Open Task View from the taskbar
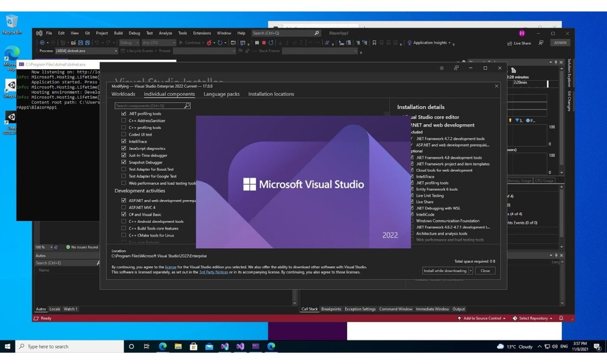 pyautogui.click(x=146, y=346)
